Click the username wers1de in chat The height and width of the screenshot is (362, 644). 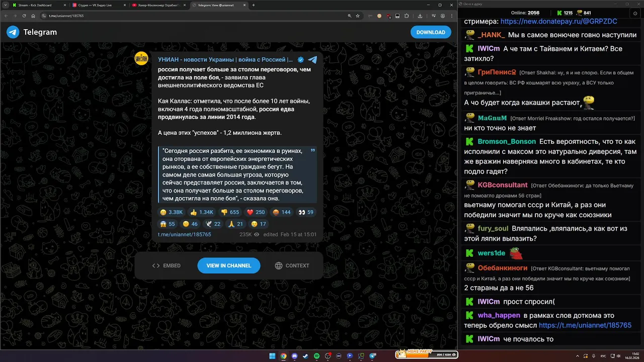click(492, 253)
